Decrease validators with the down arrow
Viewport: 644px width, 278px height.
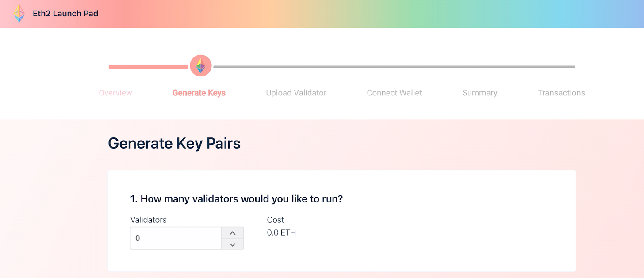click(x=233, y=244)
